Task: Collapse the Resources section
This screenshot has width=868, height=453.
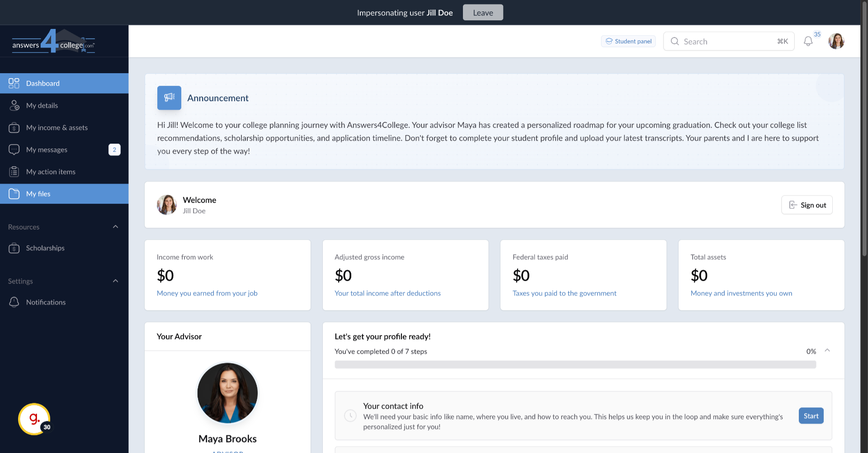Action: 115,227
